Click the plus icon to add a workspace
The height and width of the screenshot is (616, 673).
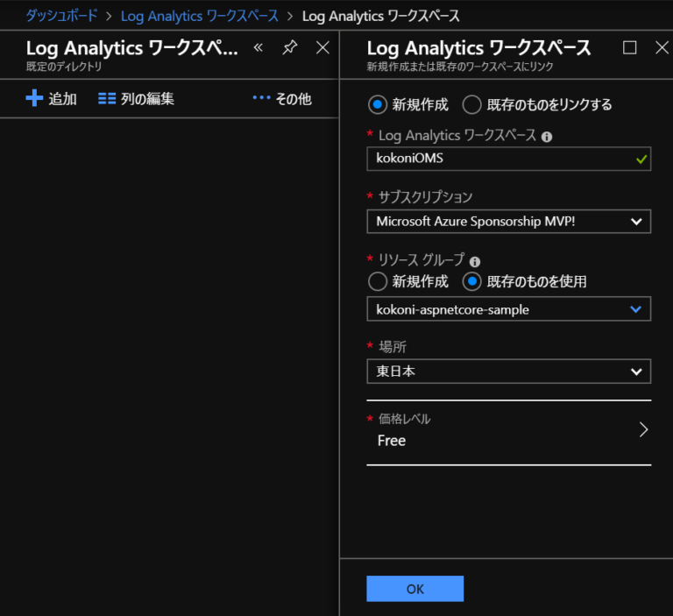click(x=34, y=98)
